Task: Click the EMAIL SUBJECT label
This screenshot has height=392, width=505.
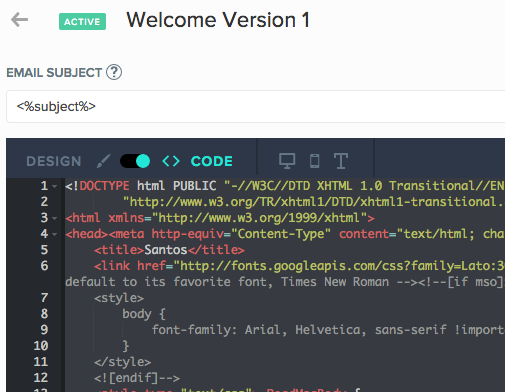Action: [54, 73]
